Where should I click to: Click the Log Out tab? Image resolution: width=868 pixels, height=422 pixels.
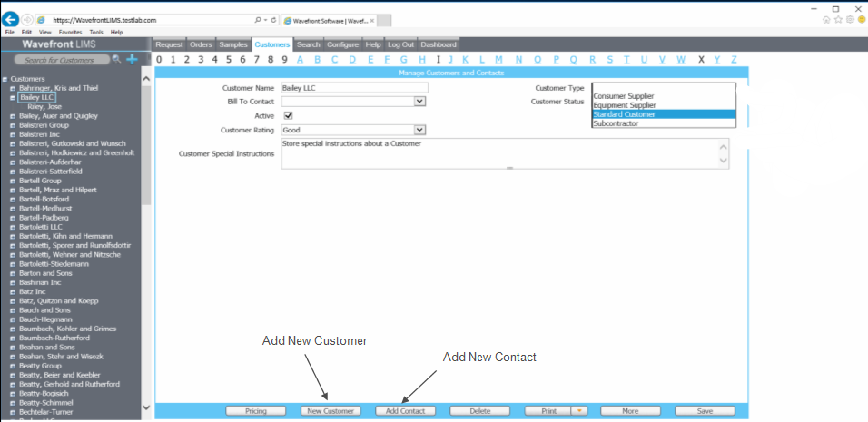point(400,44)
